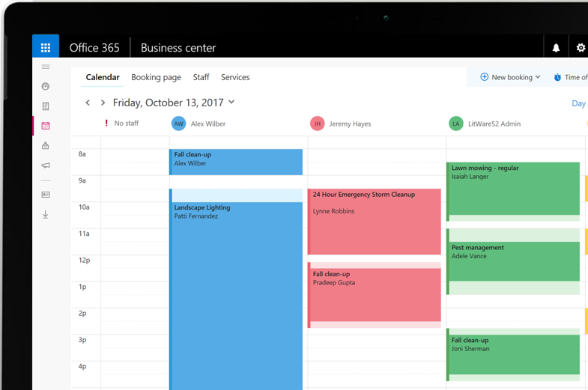Collapse the sidebar with hamburger icon
The image size is (588, 390).
pyautogui.click(x=46, y=67)
